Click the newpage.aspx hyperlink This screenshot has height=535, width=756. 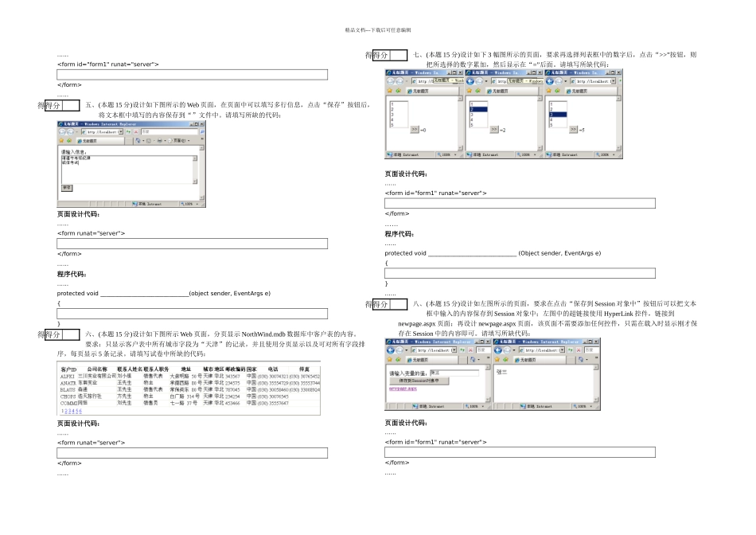(x=403, y=389)
